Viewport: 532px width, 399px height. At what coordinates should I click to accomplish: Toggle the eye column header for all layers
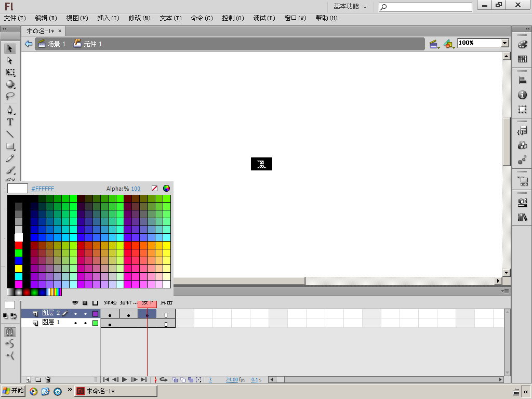click(75, 303)
